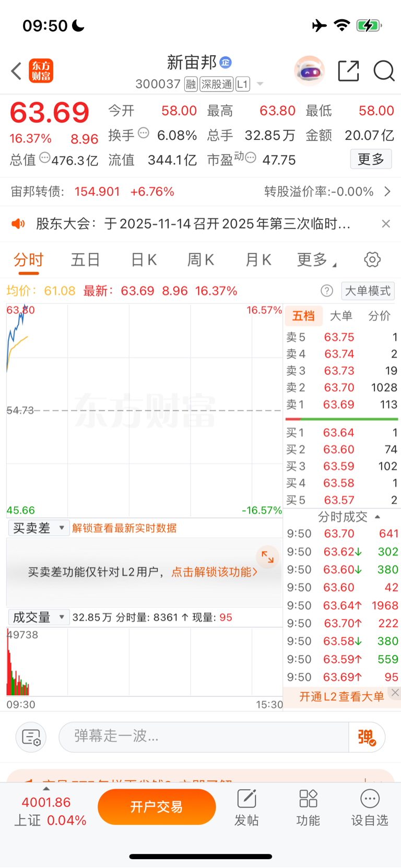The width and height of the screenshot is (401, 868).
Task: Tap the 卖1 63.69 row
Action: 342,405
